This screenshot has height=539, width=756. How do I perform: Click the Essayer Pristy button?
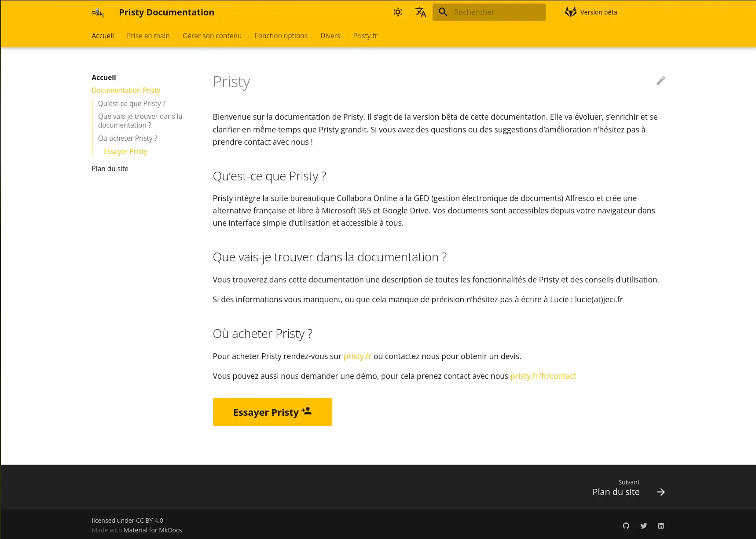(272, 412)
